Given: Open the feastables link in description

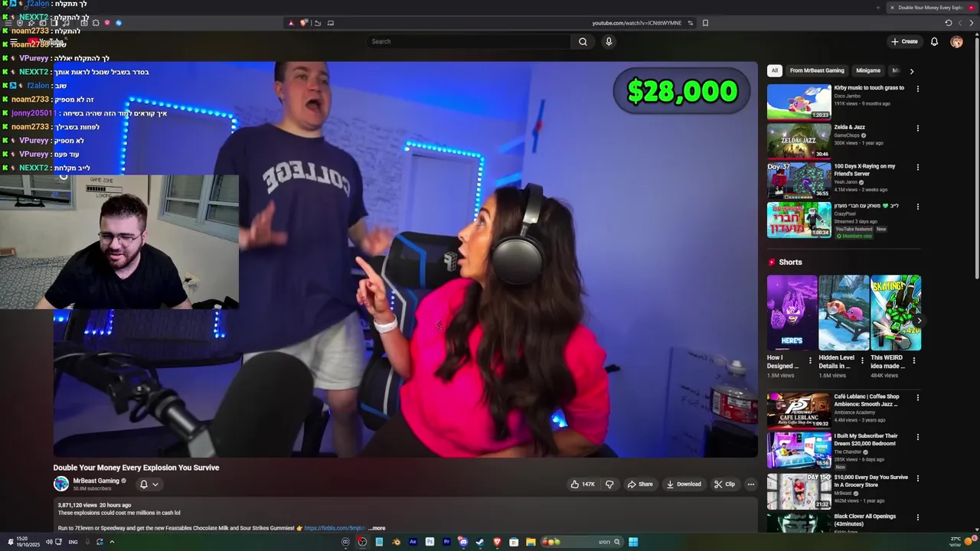Looking at the screenshot, I should click(x=334, y=528).
